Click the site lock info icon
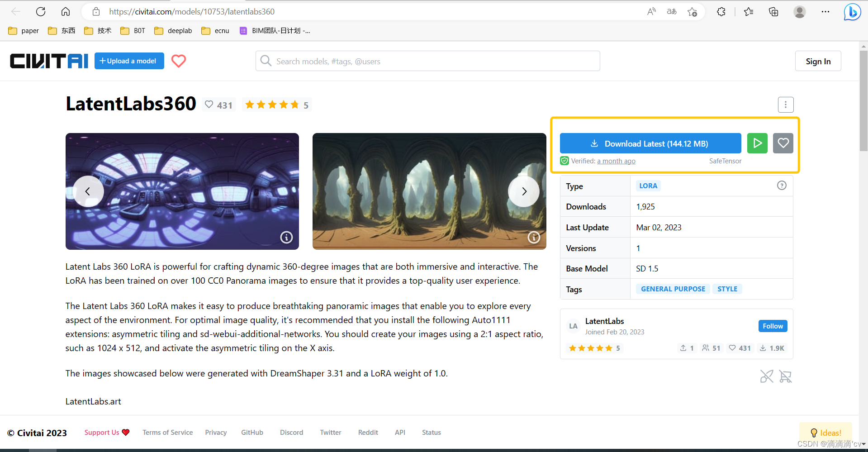Viewport: 868px width, 452px height. coord(96,12)
